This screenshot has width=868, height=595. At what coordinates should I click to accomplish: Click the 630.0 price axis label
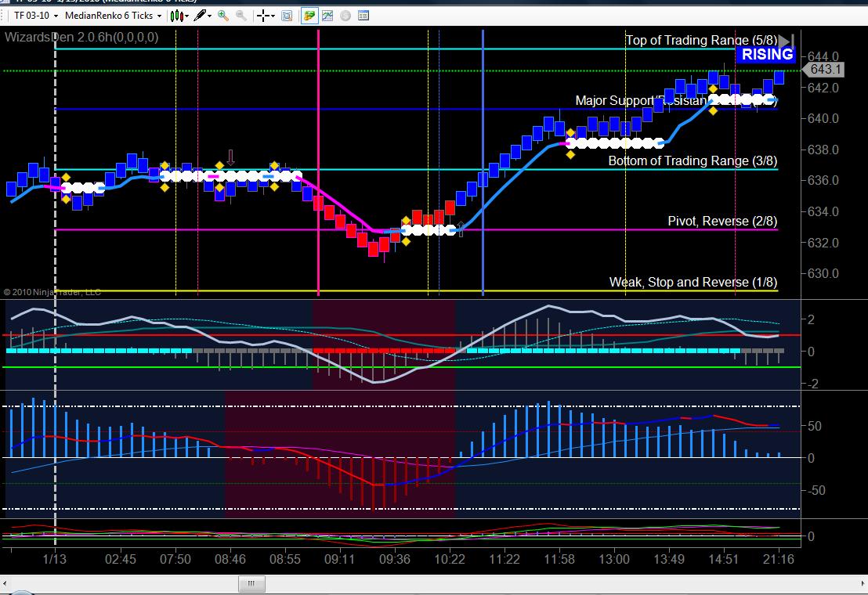click(823, 273)
